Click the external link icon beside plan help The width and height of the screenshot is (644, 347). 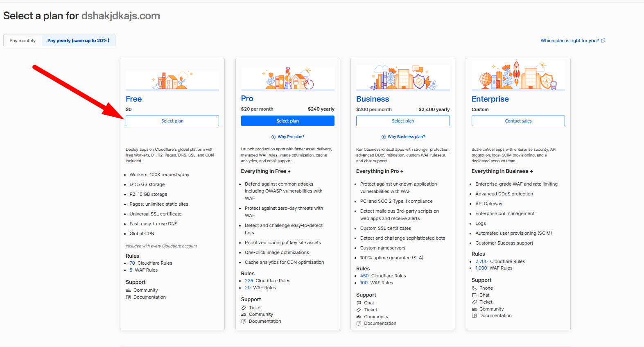coord(603,41)
